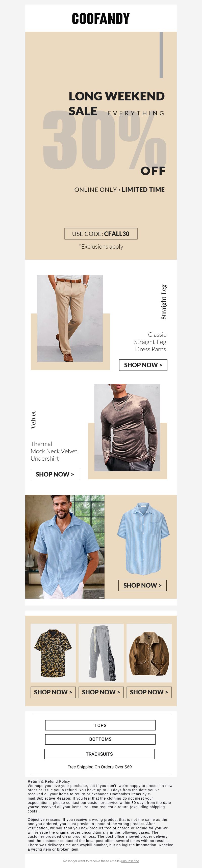Click Shop Now under the blue striped shirt
The height and width of the screenshot is (868, 202).
click(142, 585)
